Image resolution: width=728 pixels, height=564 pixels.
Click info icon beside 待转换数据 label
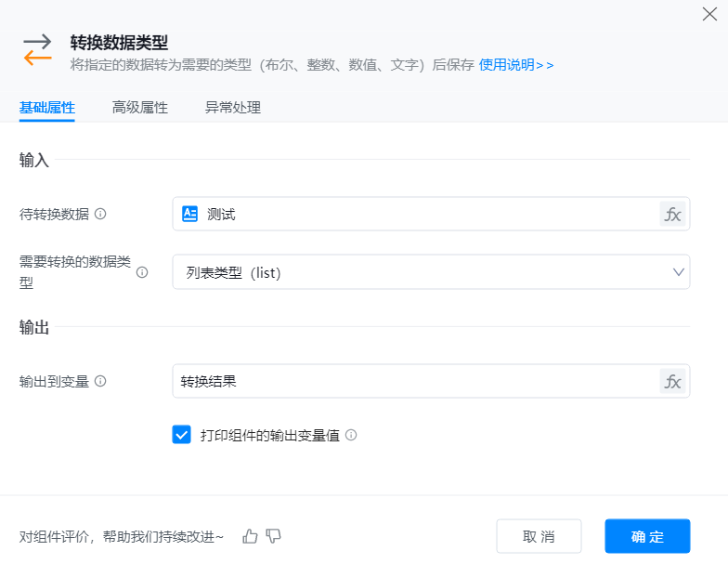pos(100,214)
